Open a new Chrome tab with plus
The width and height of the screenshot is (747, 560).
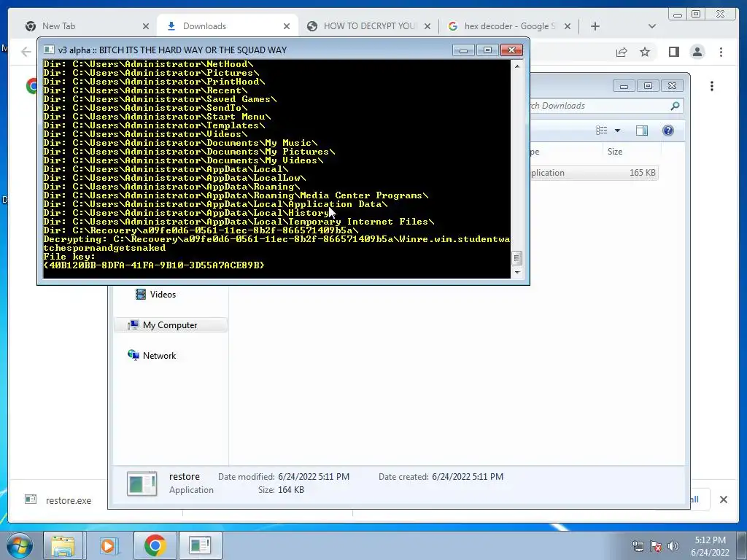point(595,26)
